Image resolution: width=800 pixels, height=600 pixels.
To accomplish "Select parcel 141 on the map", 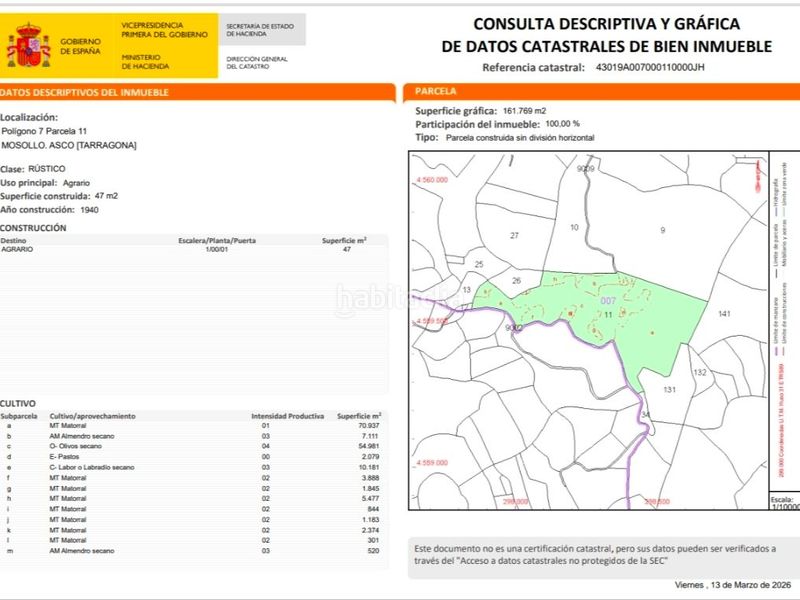I will pyautogui.click(x=724, y=314).
